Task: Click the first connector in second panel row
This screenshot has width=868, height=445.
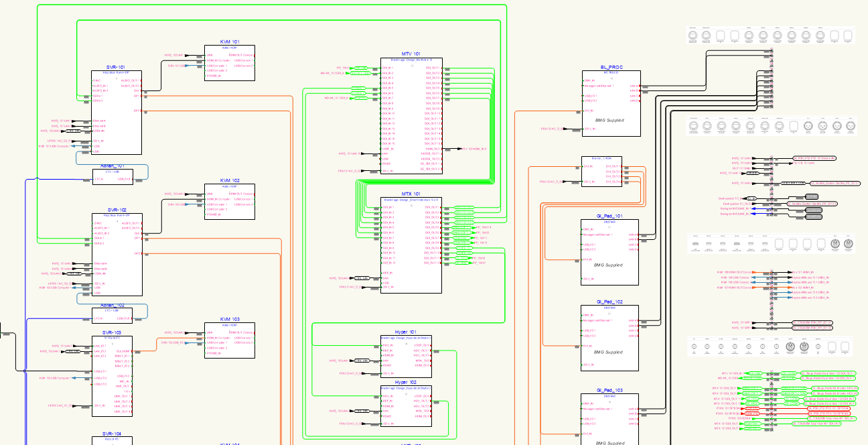Action: pos(694,125)
